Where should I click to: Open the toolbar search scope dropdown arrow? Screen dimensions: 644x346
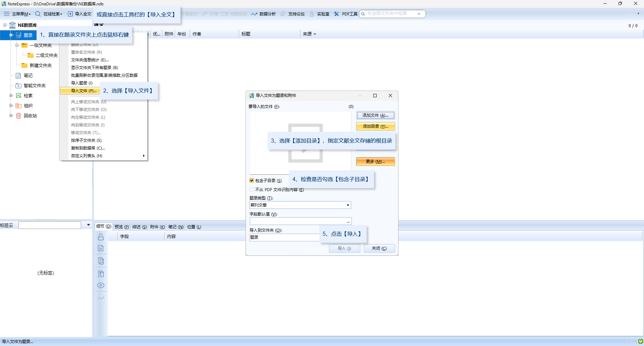[x=419, y=14]
